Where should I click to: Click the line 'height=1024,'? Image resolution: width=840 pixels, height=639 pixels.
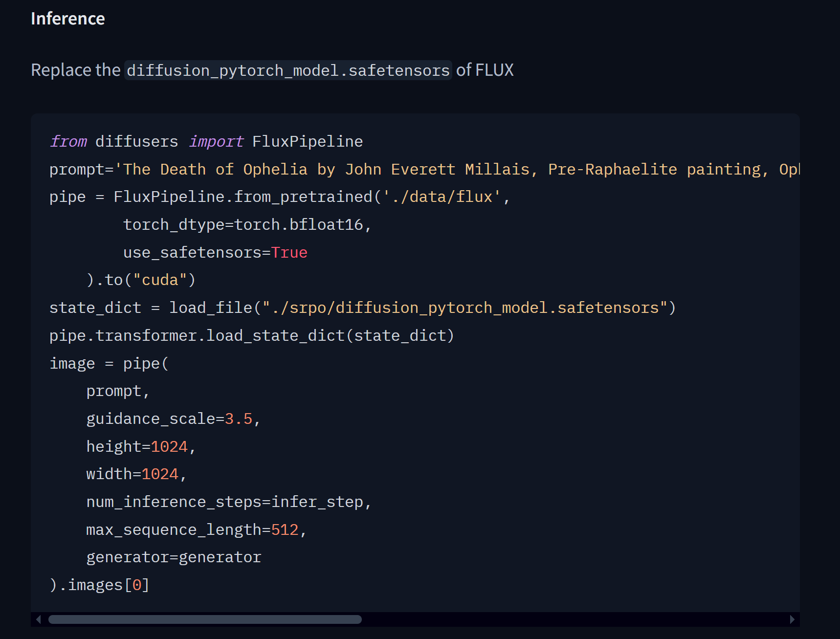pyautogui.click(x=141, y=446)
